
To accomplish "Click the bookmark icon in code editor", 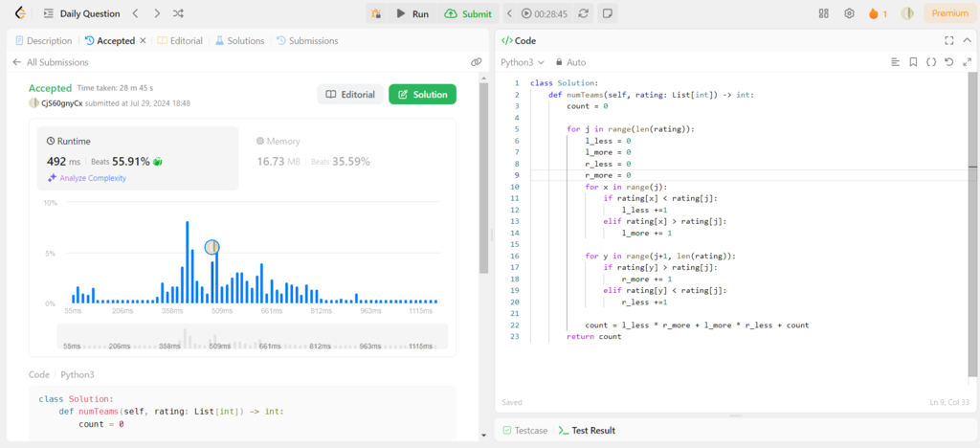I will coord(913,62).
